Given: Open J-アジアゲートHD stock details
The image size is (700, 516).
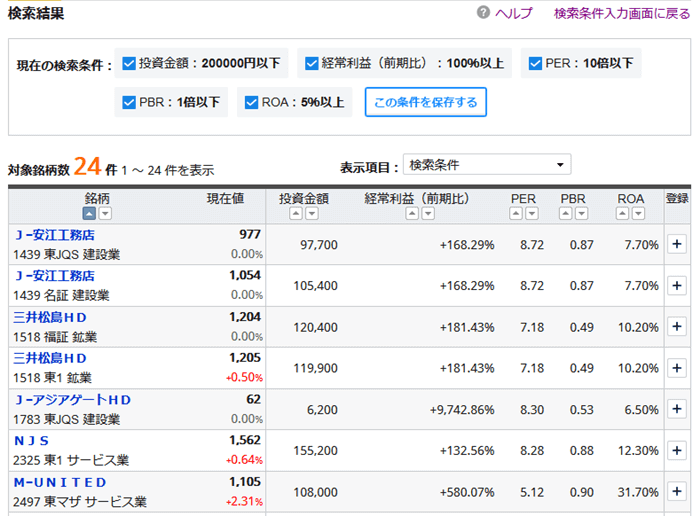Looking at the screenshot, I should tap(72, 400).
